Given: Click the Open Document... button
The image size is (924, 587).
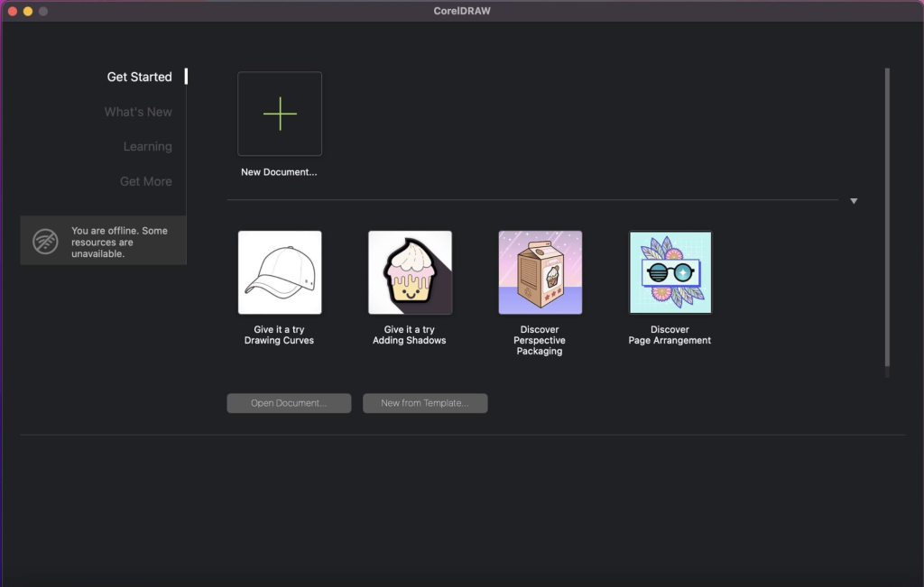Looking at the screenshot, I should 289,403.
